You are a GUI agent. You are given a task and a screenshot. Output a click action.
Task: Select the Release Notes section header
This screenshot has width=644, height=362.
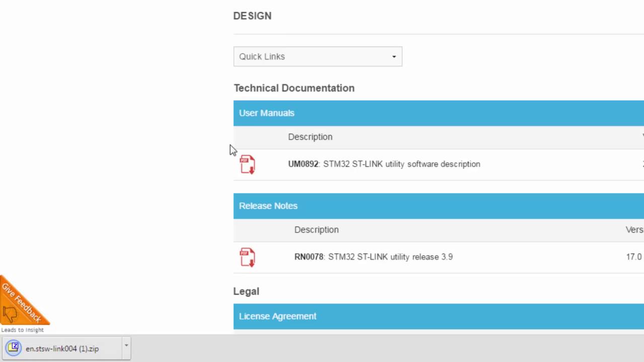[439, 206]
